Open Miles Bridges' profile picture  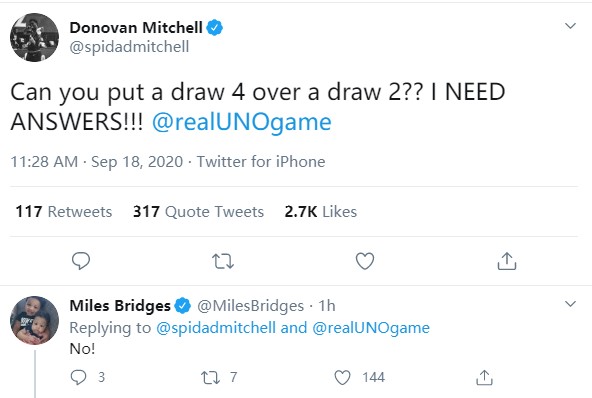(x=34, y=320)
